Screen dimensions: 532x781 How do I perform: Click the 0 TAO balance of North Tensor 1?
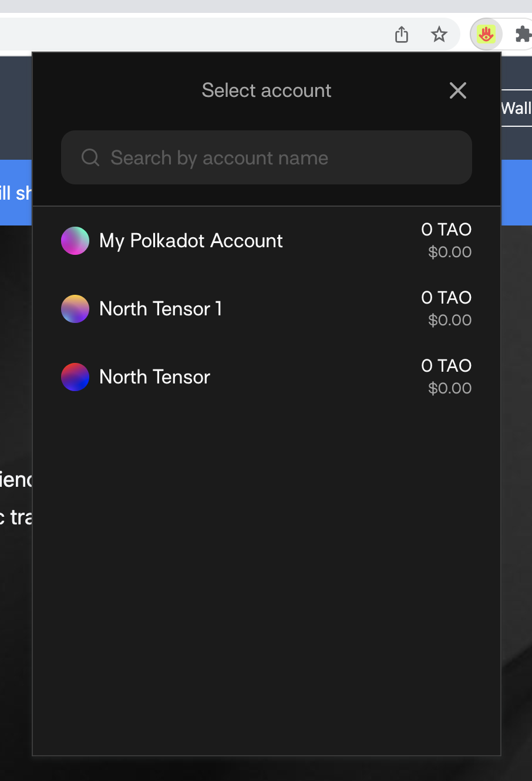click(446, 298)
